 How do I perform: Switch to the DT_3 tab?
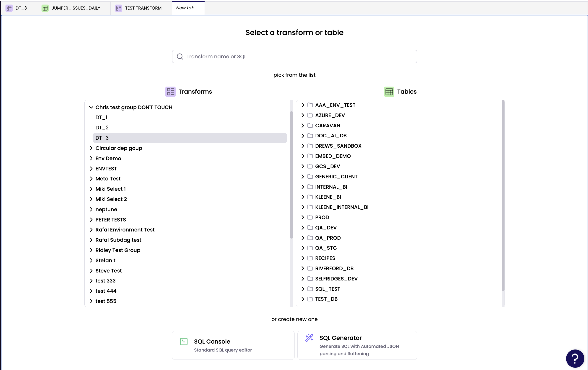(19, 8)
